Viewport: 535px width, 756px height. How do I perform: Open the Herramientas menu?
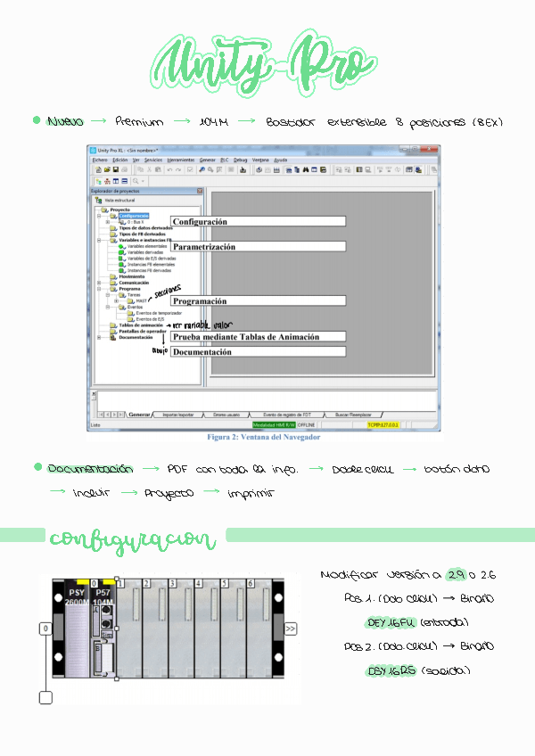181,160
